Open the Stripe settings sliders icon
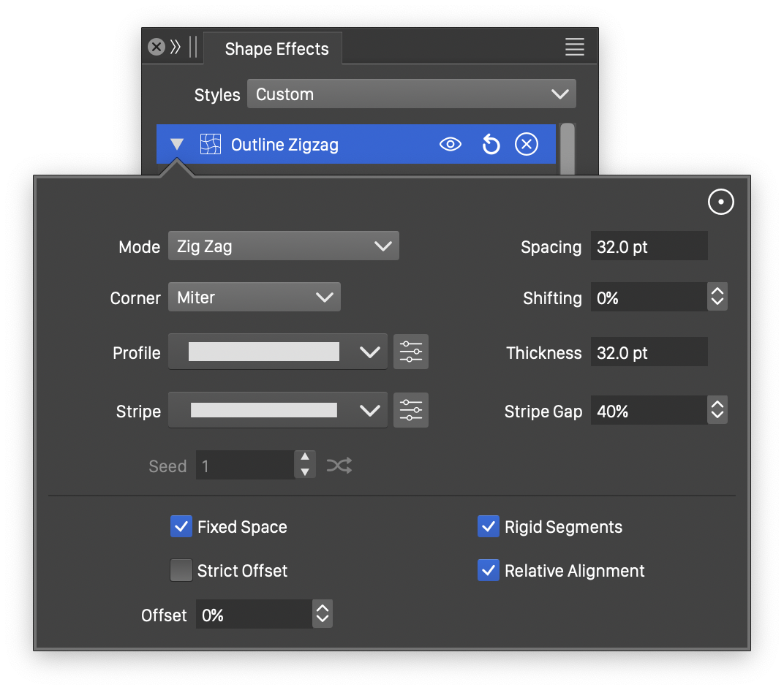Image resolution: width=784 pixels, height=690 pixels. click(x=411, y=411)
